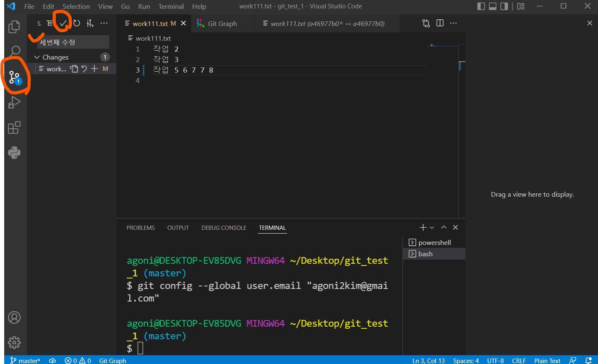Change encoding UTF-8 in status bar

tap(496, 361)
